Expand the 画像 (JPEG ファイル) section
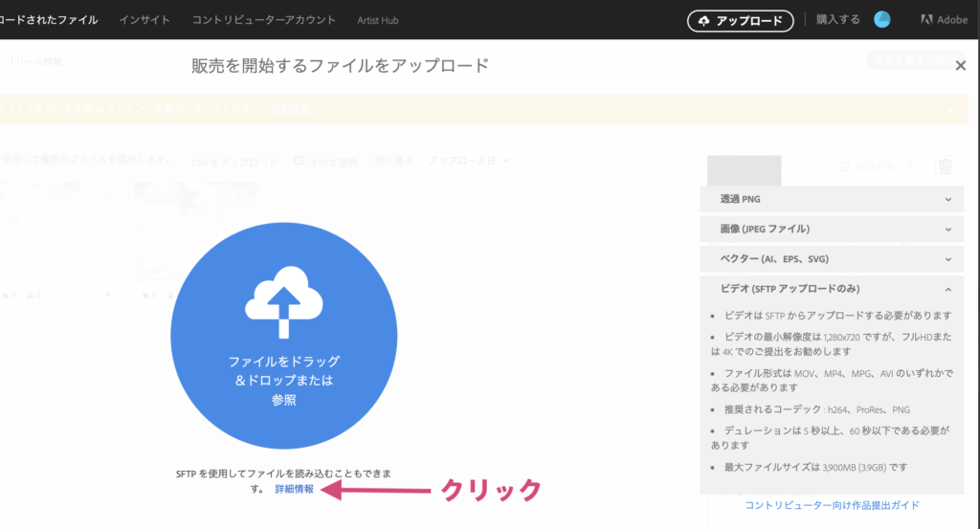This screenshot has height=529, width=980. click(832, 230)
